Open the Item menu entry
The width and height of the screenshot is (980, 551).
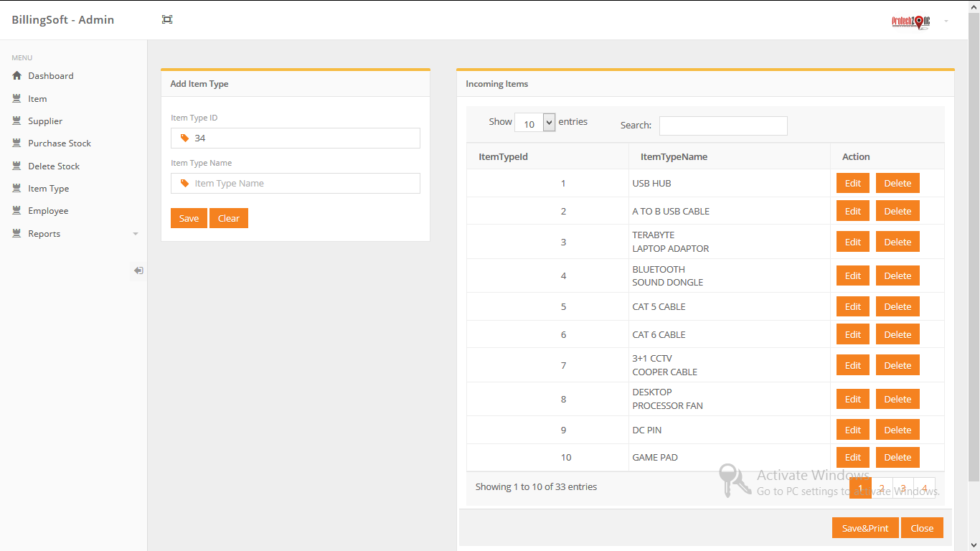click(x=37, y=98)
